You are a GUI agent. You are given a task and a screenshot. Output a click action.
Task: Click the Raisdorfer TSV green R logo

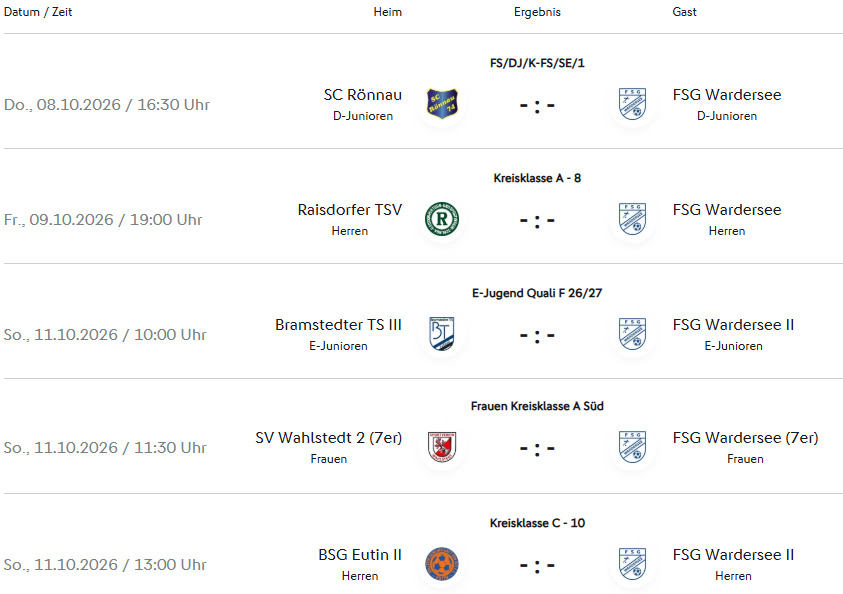[x=442, y=219]
